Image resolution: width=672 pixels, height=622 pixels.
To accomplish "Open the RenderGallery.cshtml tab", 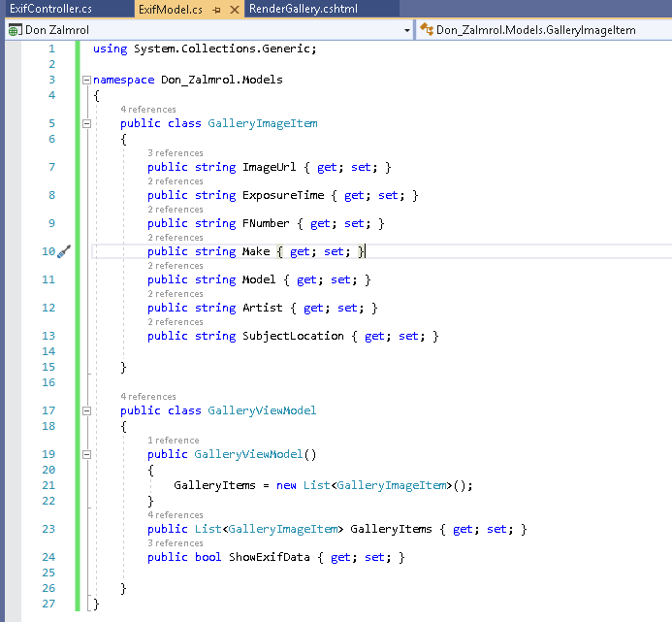I will point(303,9).
